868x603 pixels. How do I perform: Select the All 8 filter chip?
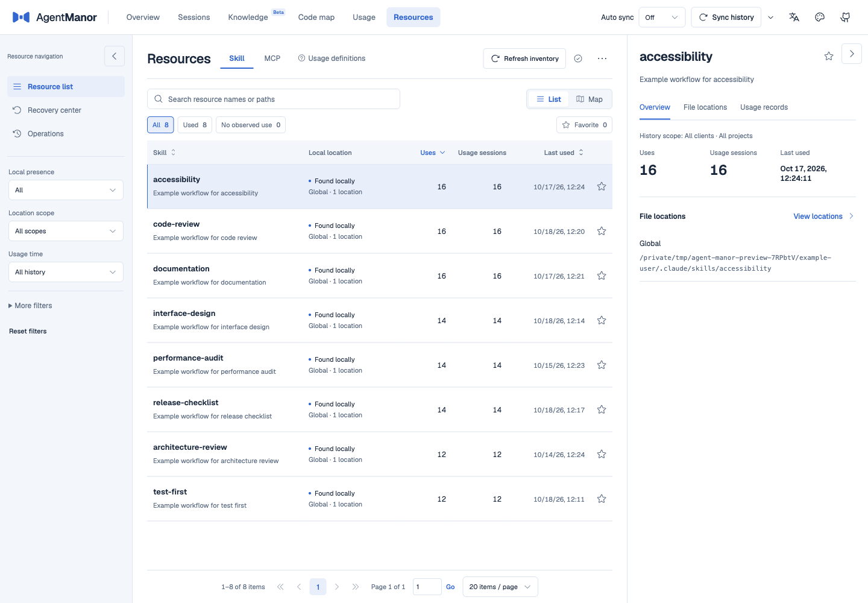(x=160, y=125)
